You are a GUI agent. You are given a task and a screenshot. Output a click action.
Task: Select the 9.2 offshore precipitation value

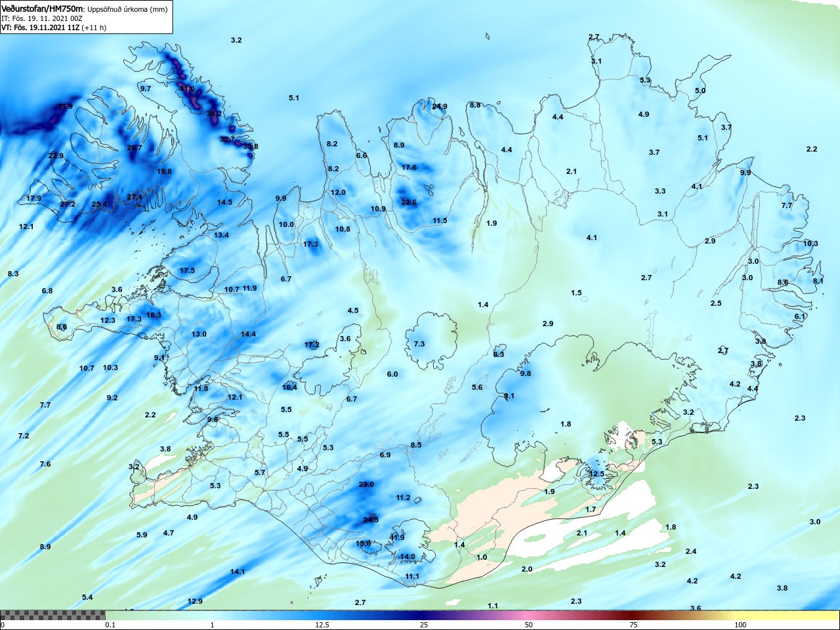pos(112,398)
